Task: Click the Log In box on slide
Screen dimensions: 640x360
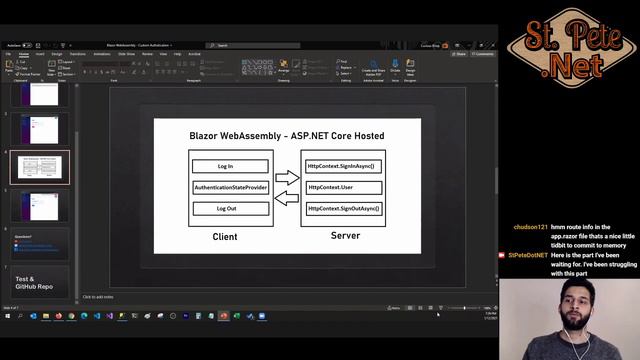Action: pos(230,167)
